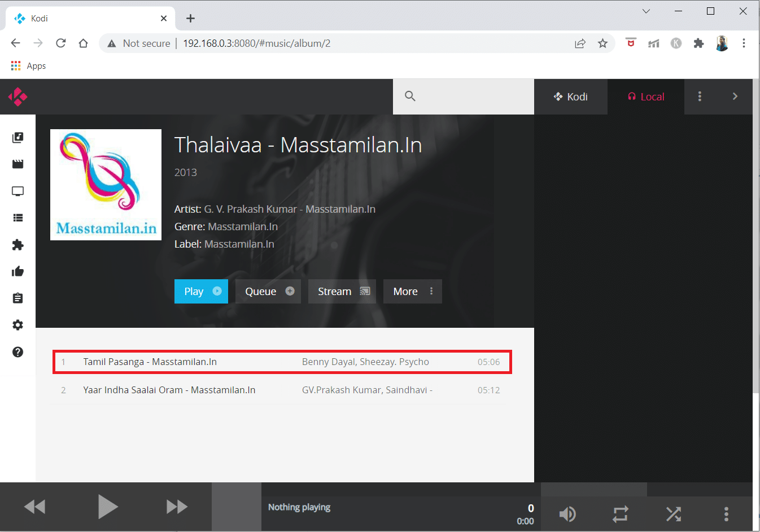Click artist text GV.Prakash Kumar, Saindhavi
Screen dimensions: 760x532
click(367, 390)
